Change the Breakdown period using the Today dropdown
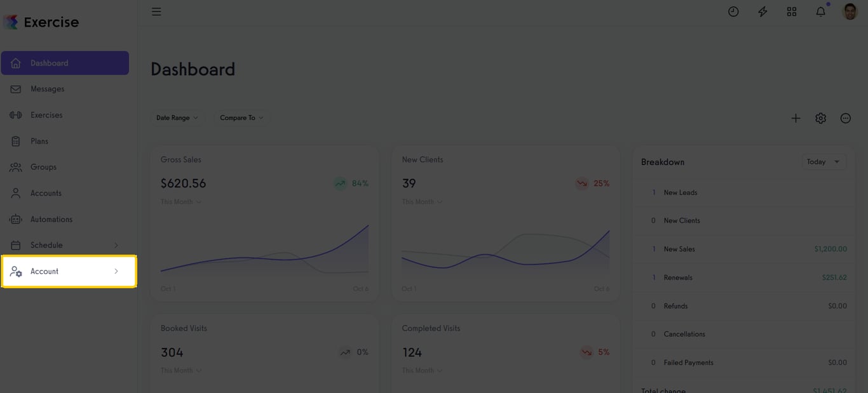The height and width of the screenshot is (393, 868). tap(823, 161)
